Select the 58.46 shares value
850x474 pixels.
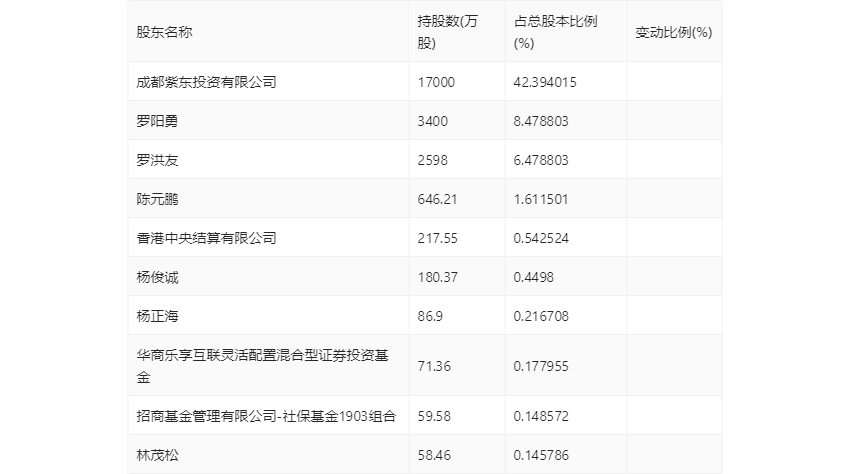coord(434,455)
